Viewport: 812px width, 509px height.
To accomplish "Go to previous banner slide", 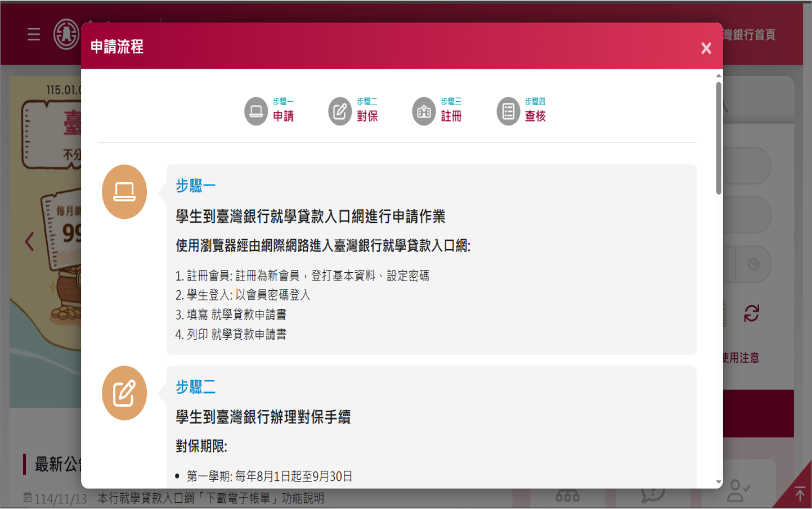I will tap(29, 242).
